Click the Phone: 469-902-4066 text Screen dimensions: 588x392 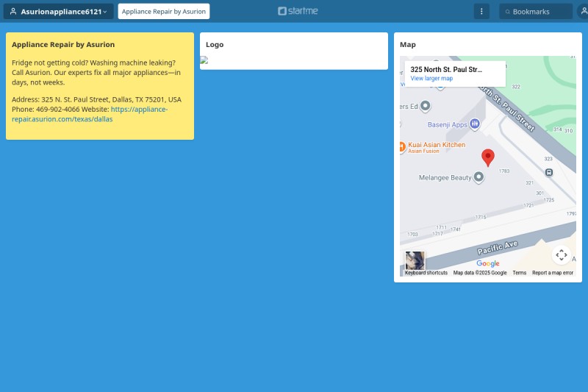point(46,109)
